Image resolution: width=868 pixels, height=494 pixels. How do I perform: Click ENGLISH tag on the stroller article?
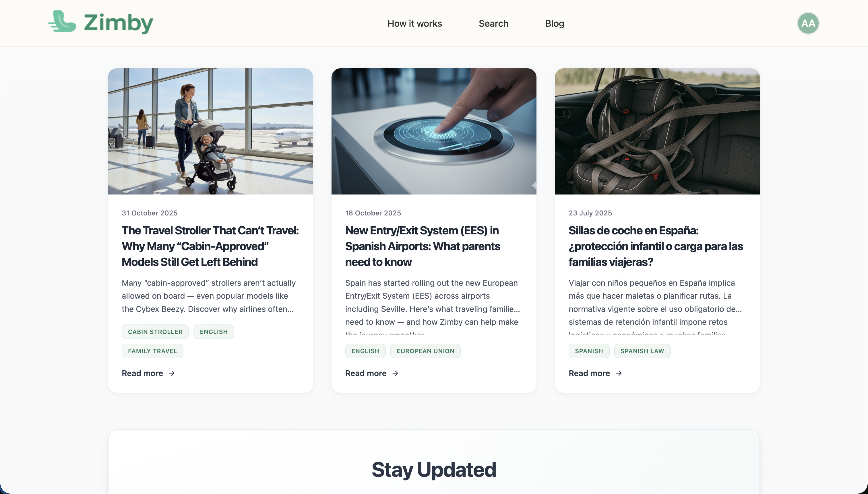click(214, 332)
